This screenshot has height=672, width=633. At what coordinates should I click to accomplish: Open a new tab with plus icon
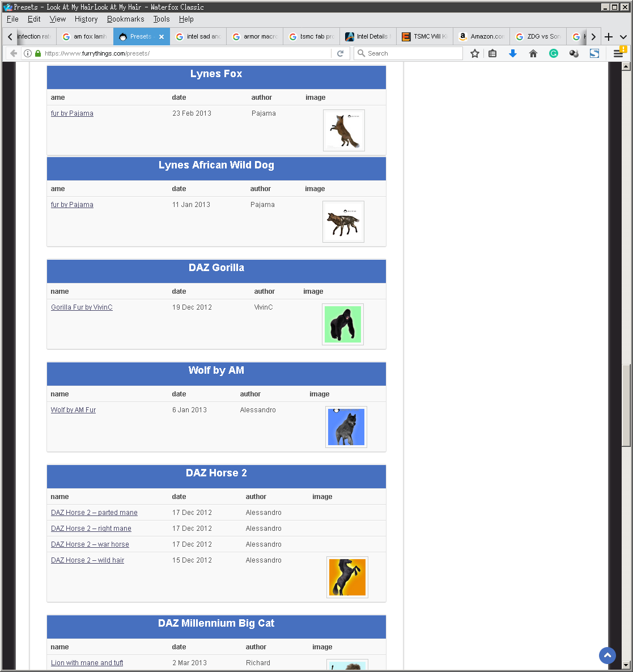pyautogui.click(x=609, y=37)
